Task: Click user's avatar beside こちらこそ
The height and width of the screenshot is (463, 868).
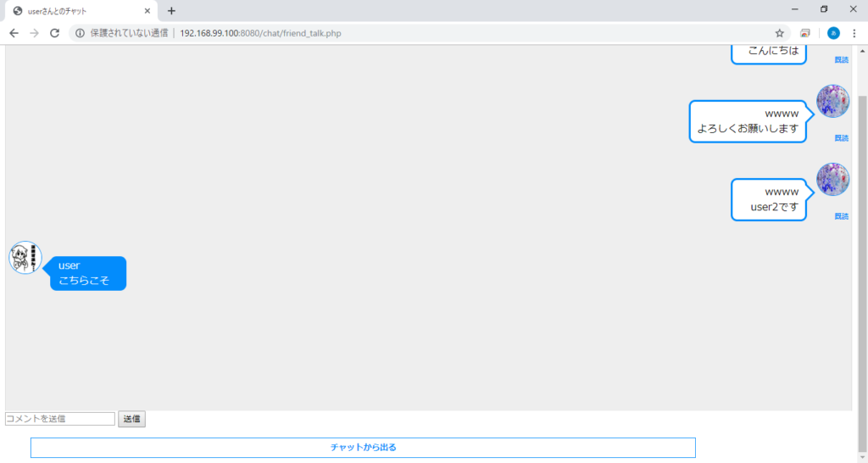Action: click(25, 258)
